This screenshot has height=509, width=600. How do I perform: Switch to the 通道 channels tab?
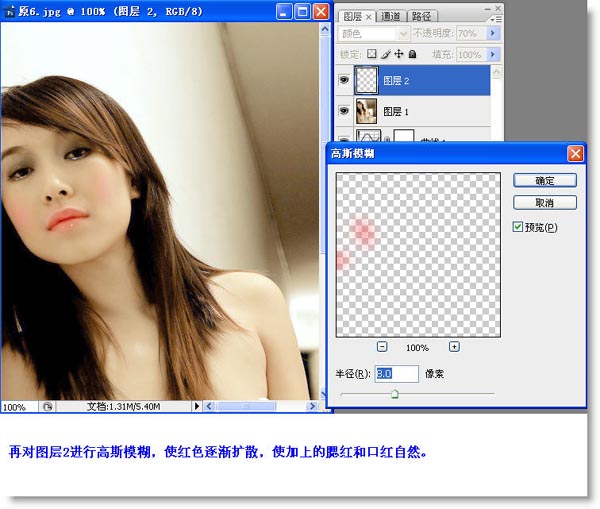coord(390,16)
